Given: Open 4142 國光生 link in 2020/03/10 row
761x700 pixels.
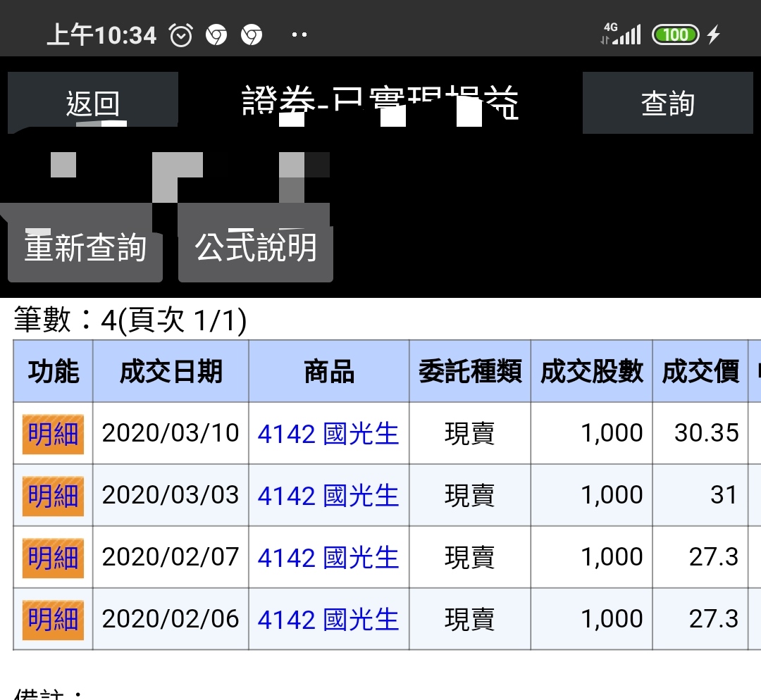Looking at the screenshot, I should [x=328, y=434].
